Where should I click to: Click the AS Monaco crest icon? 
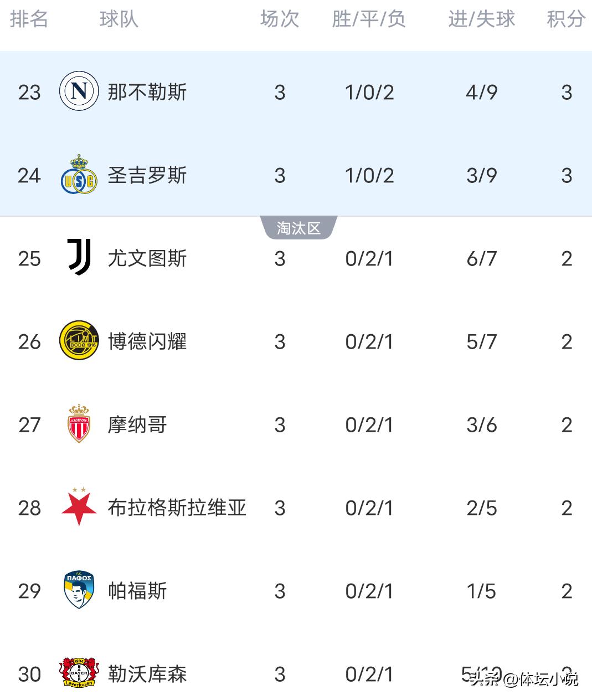(79, 424)
